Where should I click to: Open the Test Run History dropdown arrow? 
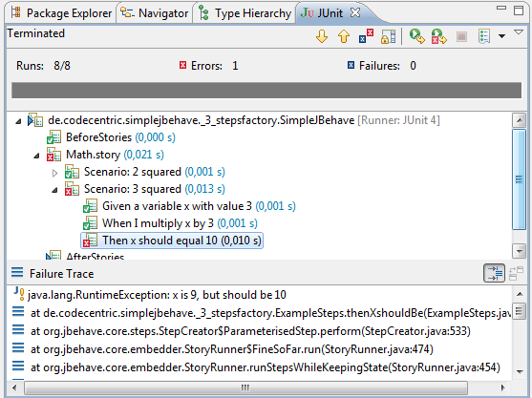click(501, 36)
